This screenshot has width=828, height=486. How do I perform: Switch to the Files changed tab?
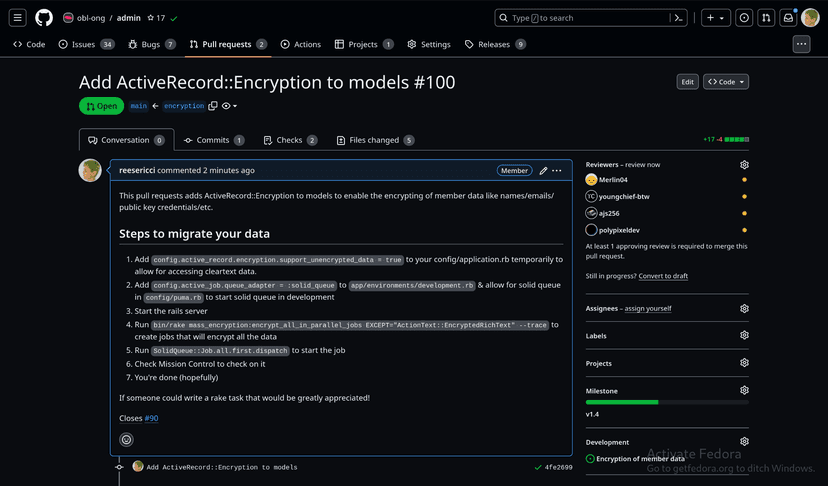point(375,140)
